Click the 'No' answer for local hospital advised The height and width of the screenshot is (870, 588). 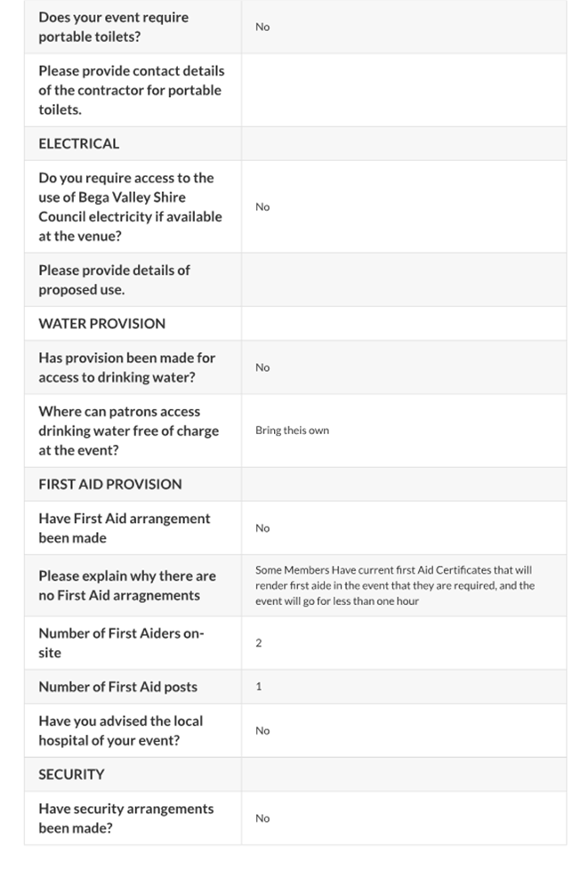262,730
